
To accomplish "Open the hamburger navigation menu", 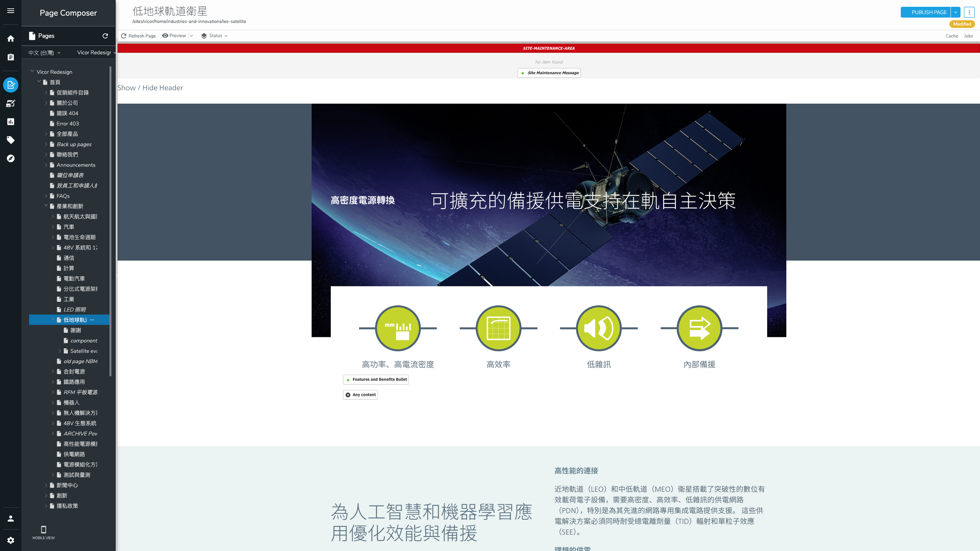I will 11,11.
